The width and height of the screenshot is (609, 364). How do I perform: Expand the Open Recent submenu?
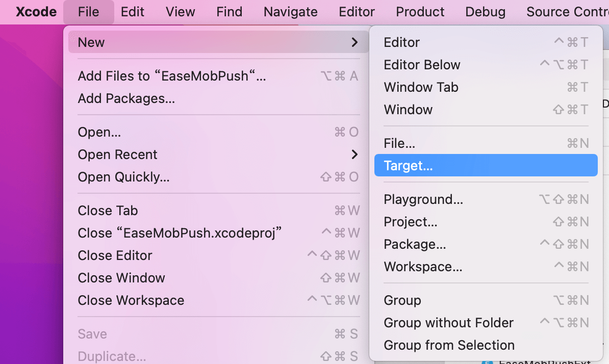[x=218, y=154]
